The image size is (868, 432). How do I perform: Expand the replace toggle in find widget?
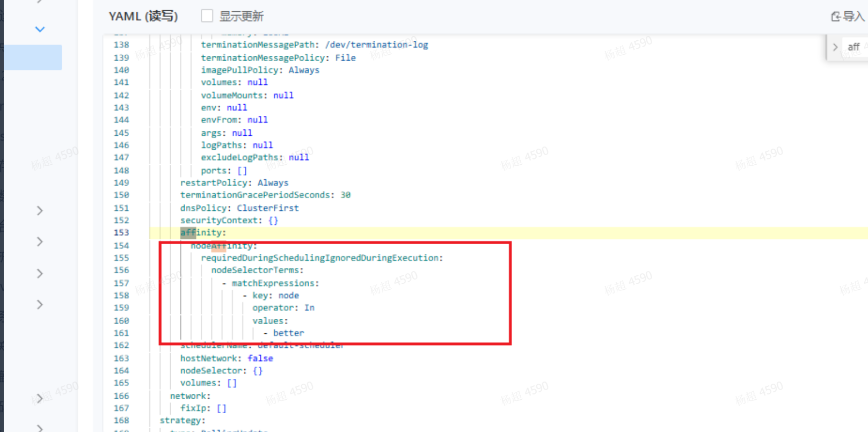pyautogui.click(x=835, y=47)
